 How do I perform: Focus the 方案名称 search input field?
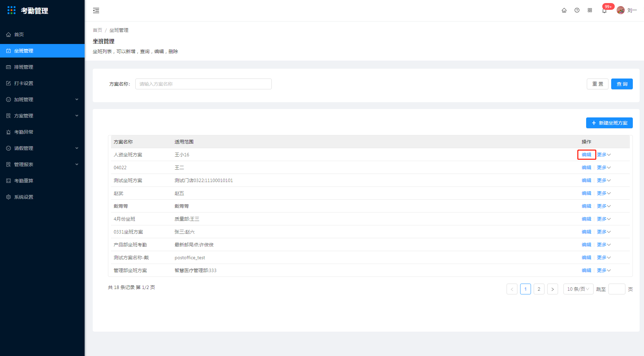203,84
